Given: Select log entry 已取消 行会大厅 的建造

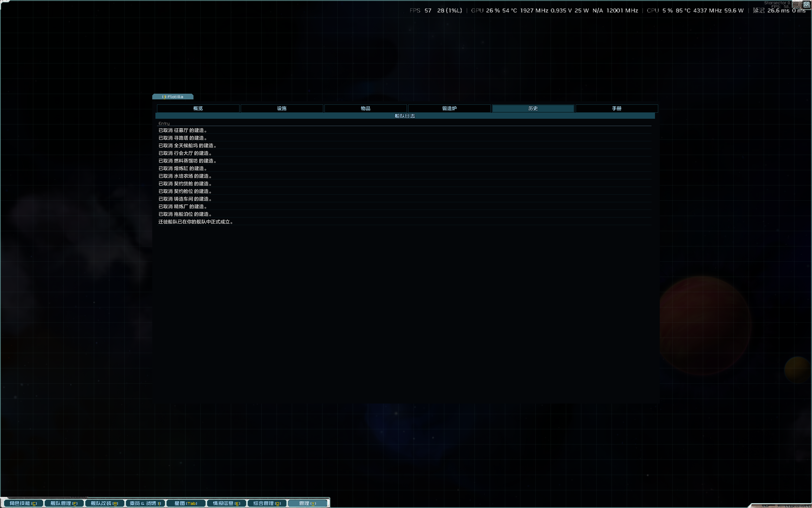Looking at the screenshot, I should (x=405, y=153).
